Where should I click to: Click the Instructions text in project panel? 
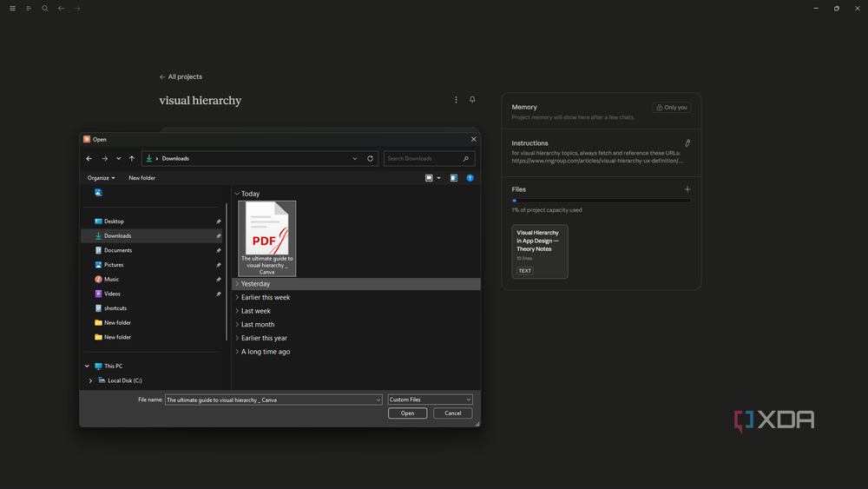coord(597,156)
